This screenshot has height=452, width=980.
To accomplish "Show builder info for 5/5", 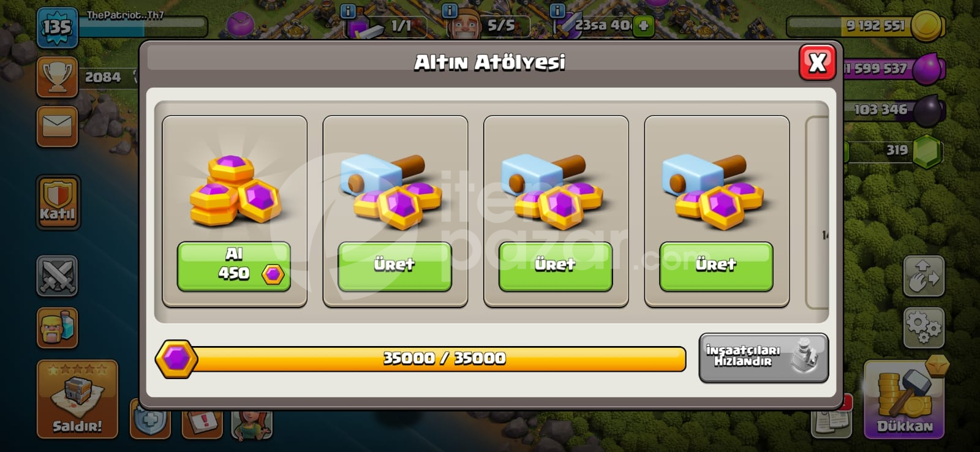I will tap(450, 10).
